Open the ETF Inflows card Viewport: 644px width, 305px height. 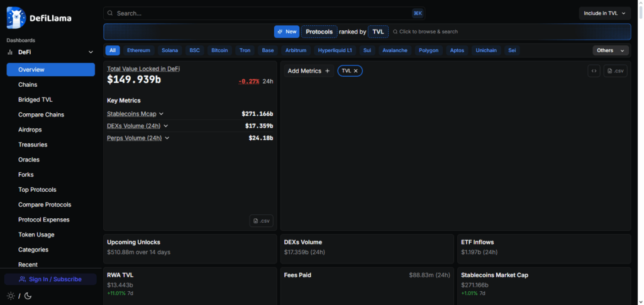[x=544, y=249]
